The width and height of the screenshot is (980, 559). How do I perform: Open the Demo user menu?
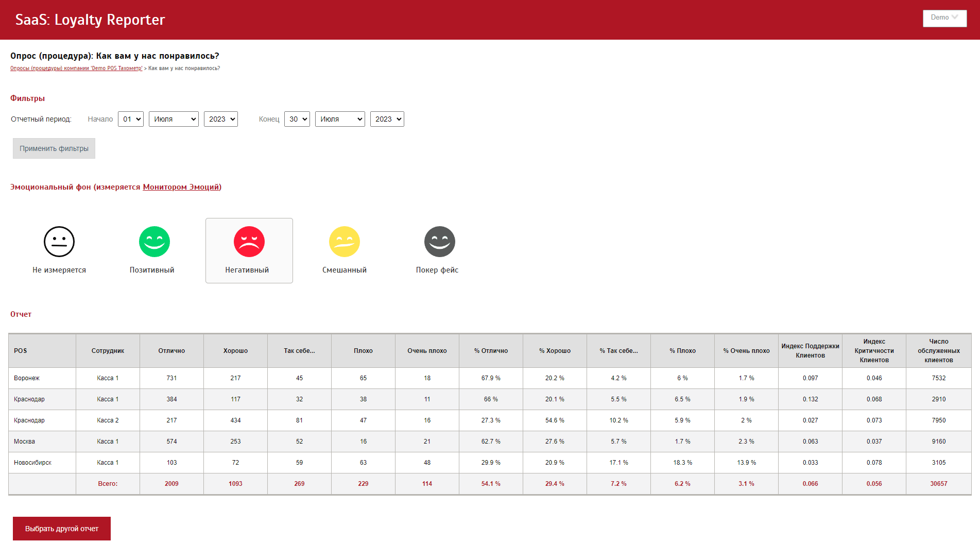pos(944,18)
